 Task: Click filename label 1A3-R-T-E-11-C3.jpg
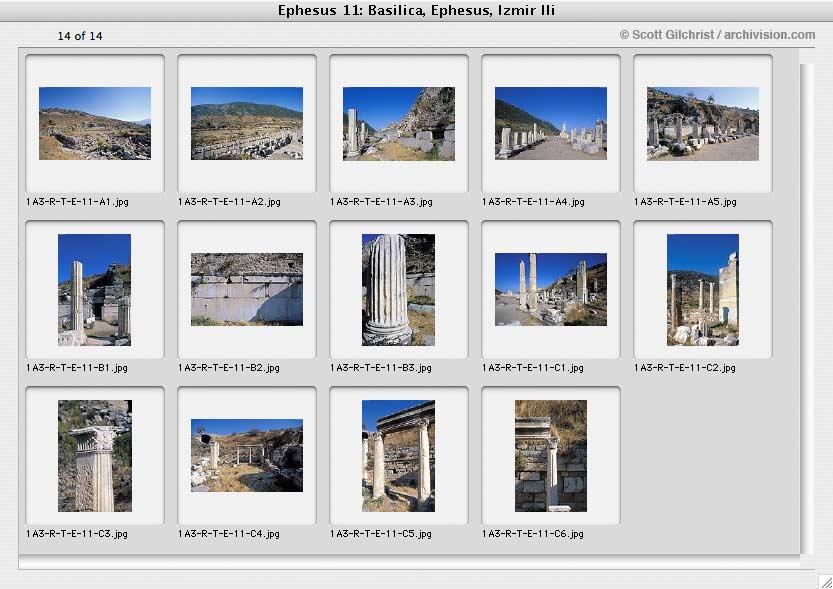point(76,534)
